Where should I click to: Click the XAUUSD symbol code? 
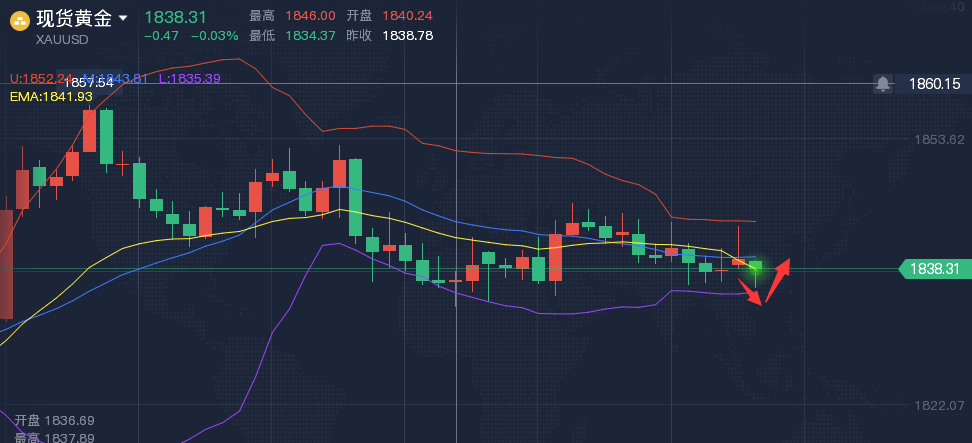(62, 40)
